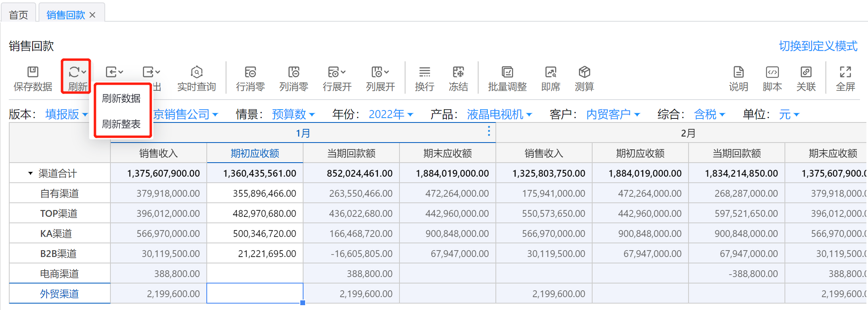Toggle 冻结 freeze panes icon
This screenshot has width=868, height=310.
pos(458,72)
